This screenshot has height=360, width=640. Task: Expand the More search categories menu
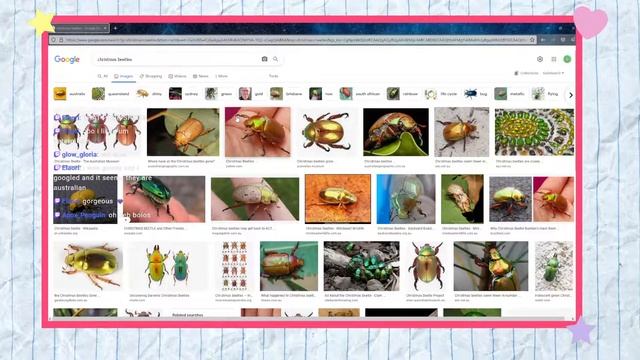point(221,76)
